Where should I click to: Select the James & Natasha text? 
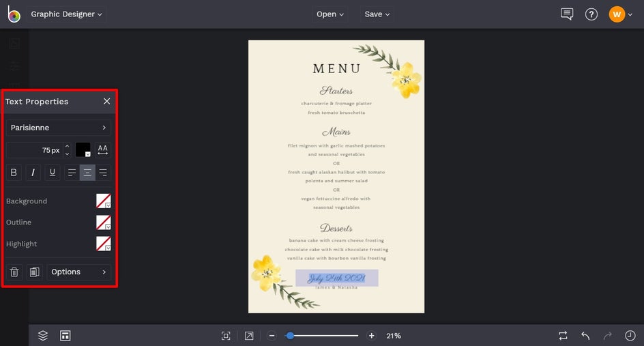(x=336, y=287)
